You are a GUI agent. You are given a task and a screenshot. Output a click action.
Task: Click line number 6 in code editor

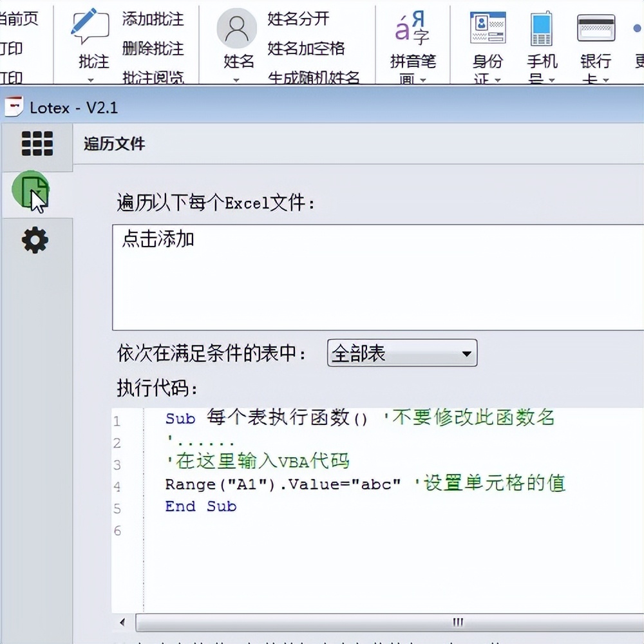(x=117, y=531)
